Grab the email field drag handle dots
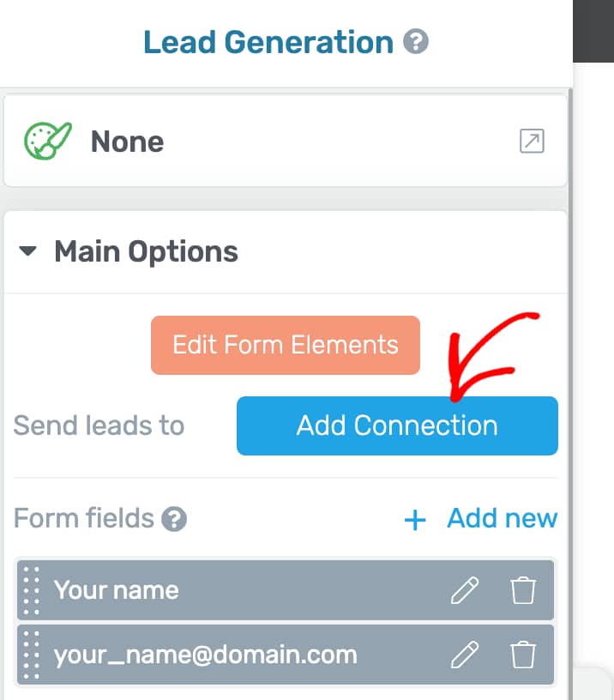Viewport: 614px width, 700px height. [31, 655]
